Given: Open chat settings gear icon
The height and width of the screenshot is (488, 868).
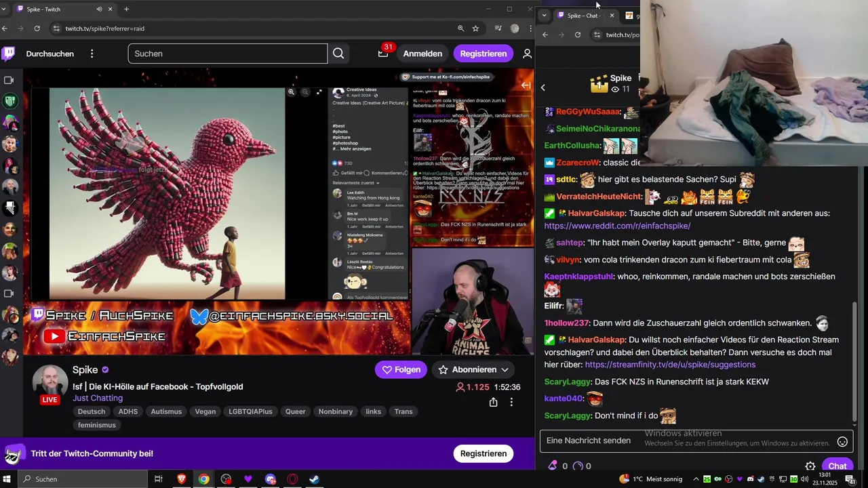Looking at the screenshot, I should (810, 466).
